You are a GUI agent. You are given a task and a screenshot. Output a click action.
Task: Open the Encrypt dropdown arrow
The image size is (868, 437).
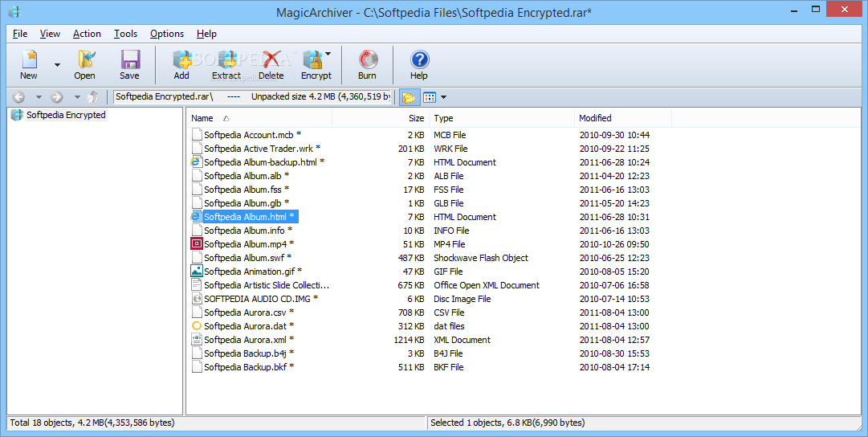[x=328, y=55]
